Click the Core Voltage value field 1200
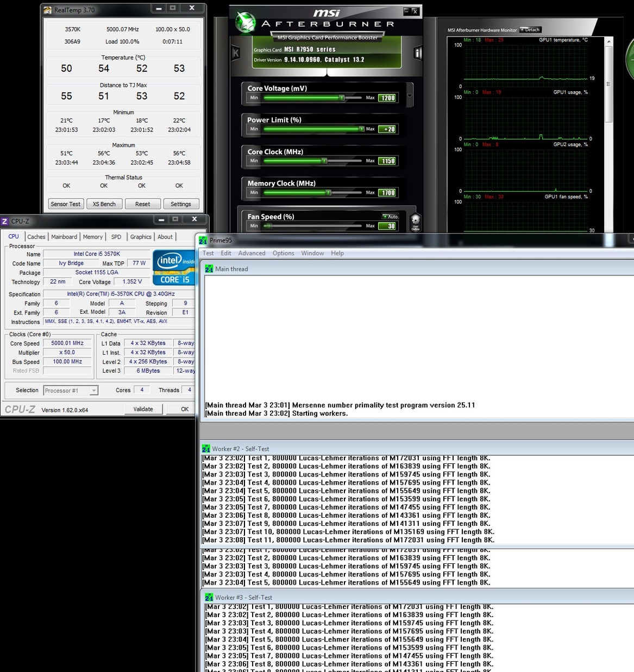This screenshot has width=634, height=672. (388, 98)
